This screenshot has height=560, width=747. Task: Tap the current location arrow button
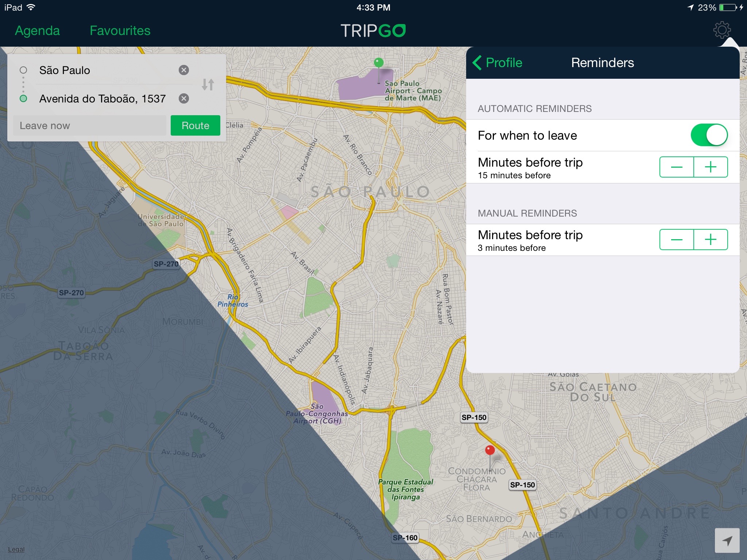(727, 541)
